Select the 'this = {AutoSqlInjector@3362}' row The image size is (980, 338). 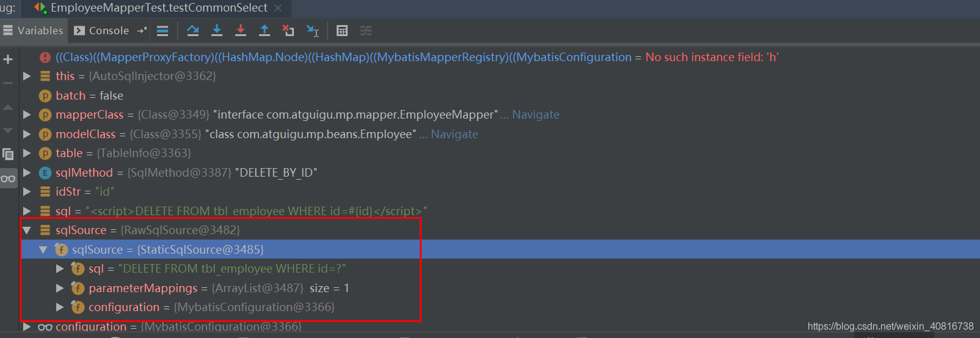[500, 76]
